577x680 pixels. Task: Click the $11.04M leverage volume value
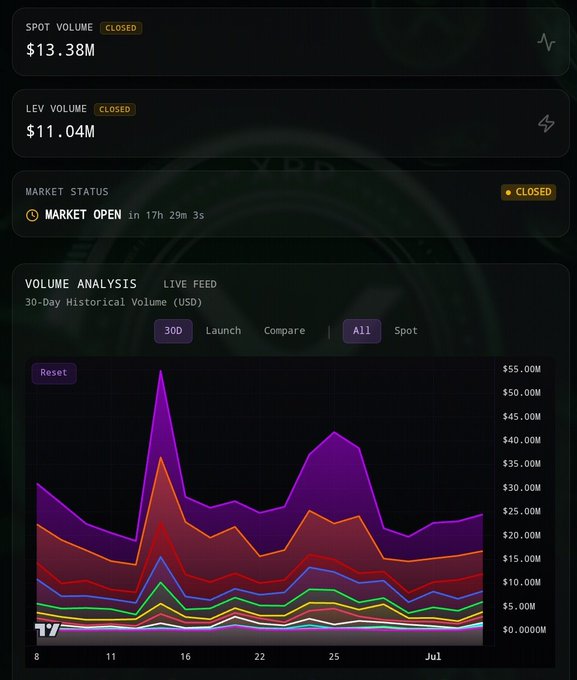tap(60, 131)
